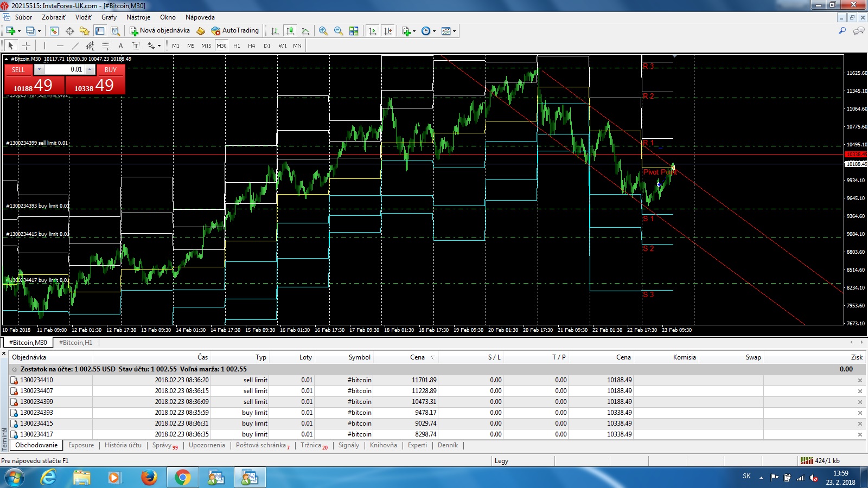Image resolution: width=868 pixels, height=488 pixels.
Task: Open the chart search magnifier icon
Action: pos(842,31)
